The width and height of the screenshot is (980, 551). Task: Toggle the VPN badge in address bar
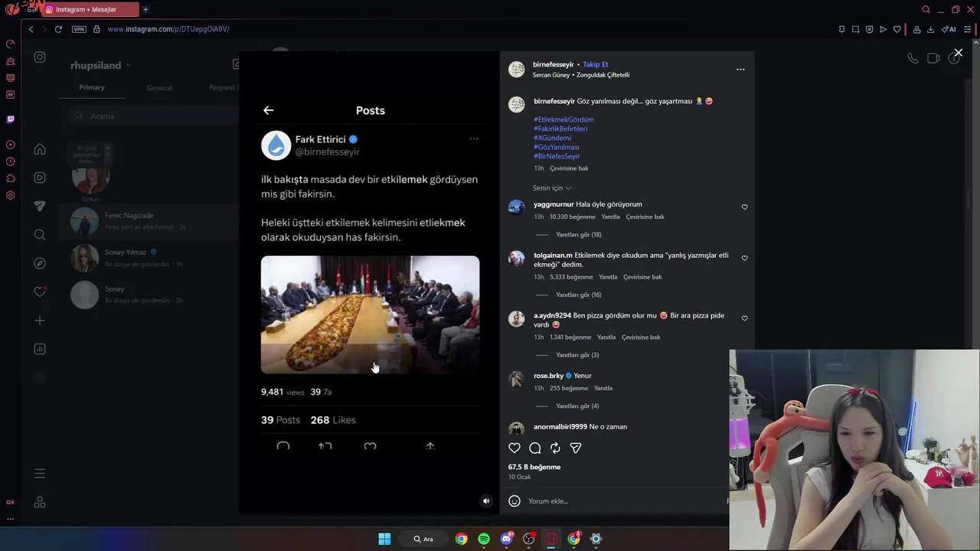pyautogui.click(x=79, y=29)
